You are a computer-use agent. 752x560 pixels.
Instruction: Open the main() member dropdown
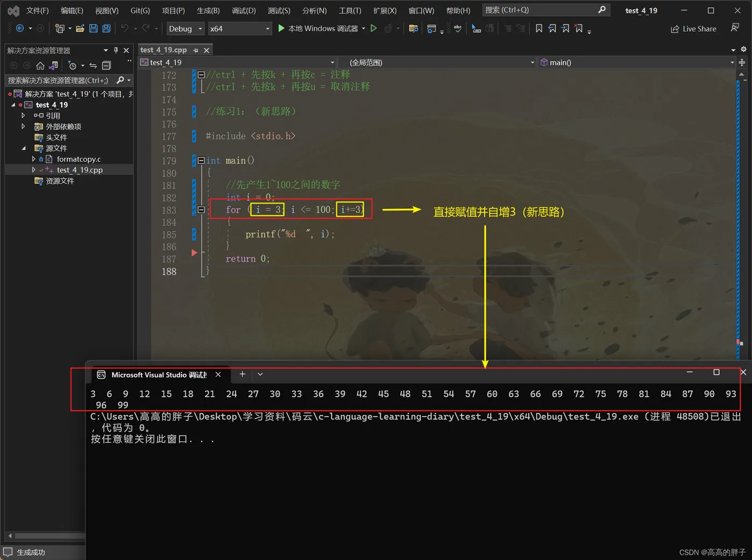[637, 62]
